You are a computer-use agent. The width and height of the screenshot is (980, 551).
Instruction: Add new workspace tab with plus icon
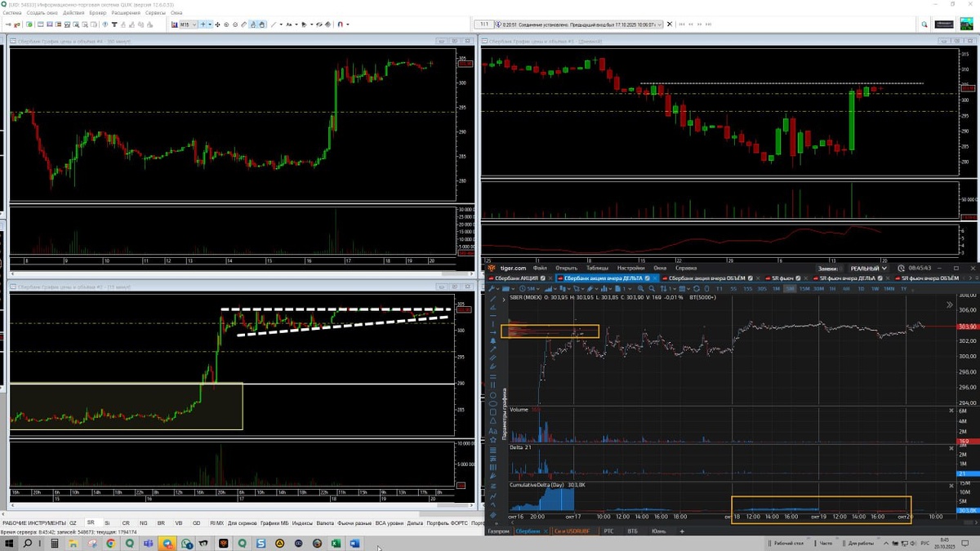point(682,531)
